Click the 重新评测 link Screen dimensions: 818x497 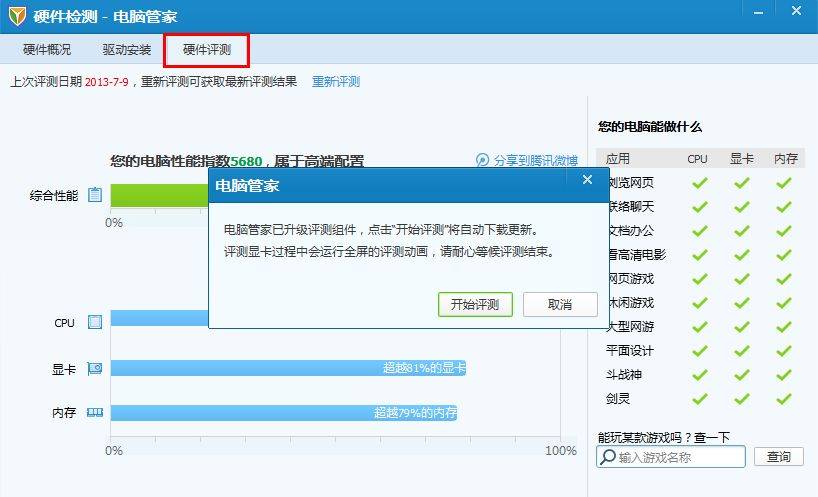(x=336, y=82)
